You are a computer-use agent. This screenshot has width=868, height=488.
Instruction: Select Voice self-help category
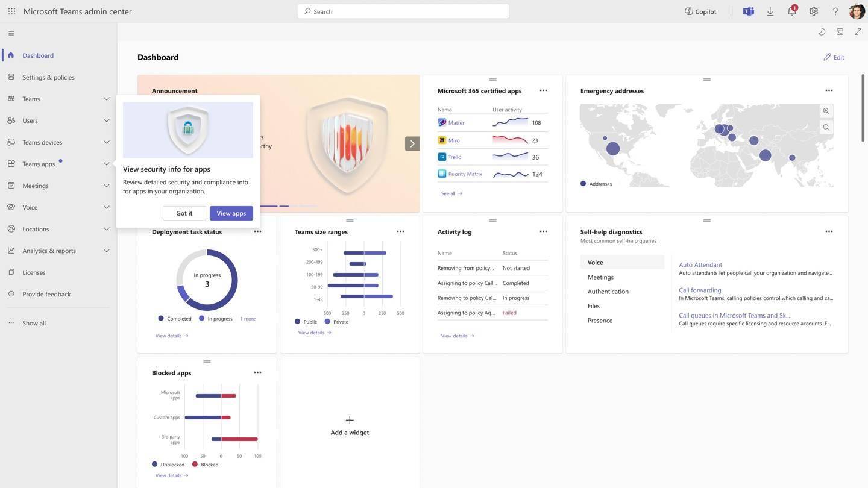click(x=622, y=263)
